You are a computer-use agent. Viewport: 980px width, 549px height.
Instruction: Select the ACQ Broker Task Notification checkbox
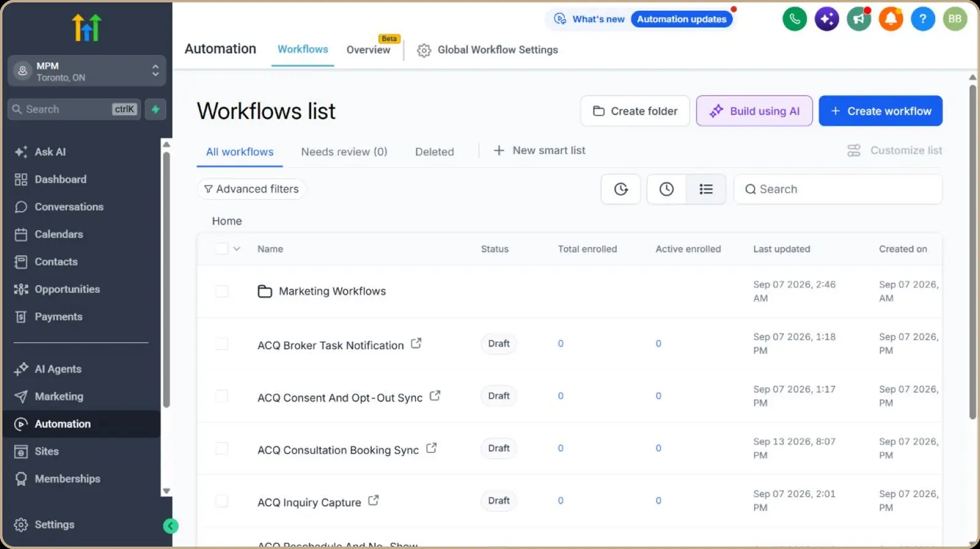coord(222,344)
